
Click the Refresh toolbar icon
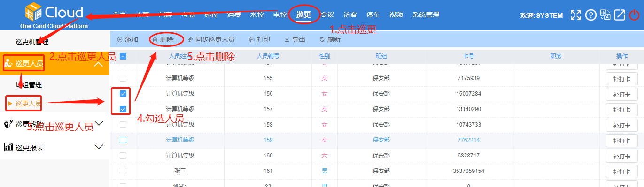click(x=322, y=40)
